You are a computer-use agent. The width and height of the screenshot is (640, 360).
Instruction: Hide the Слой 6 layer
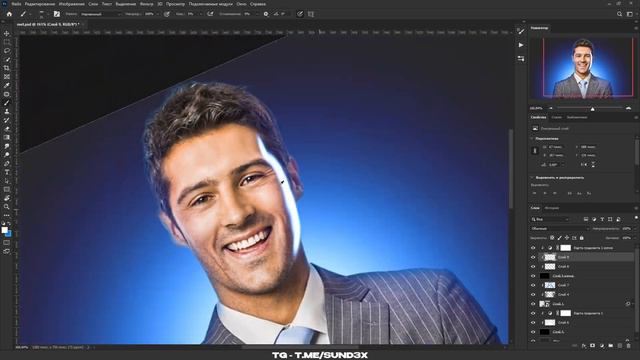click(533, 322)
